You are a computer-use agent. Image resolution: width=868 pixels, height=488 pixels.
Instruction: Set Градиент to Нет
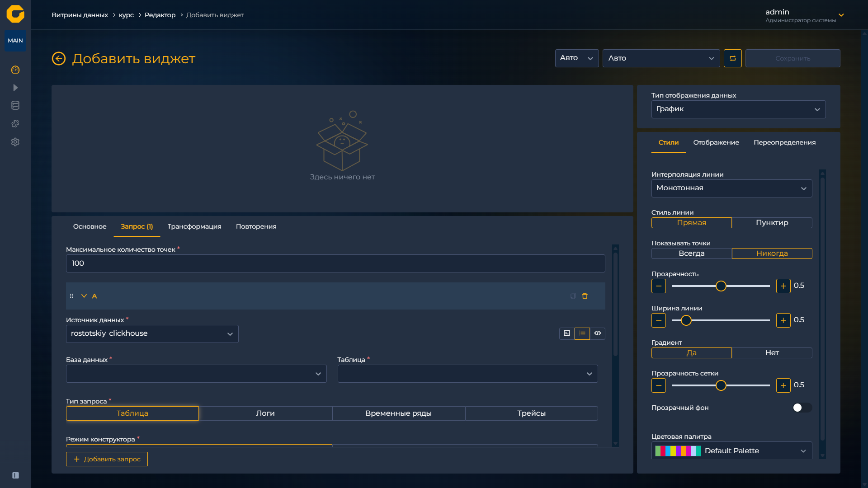(x=772, y=353)
